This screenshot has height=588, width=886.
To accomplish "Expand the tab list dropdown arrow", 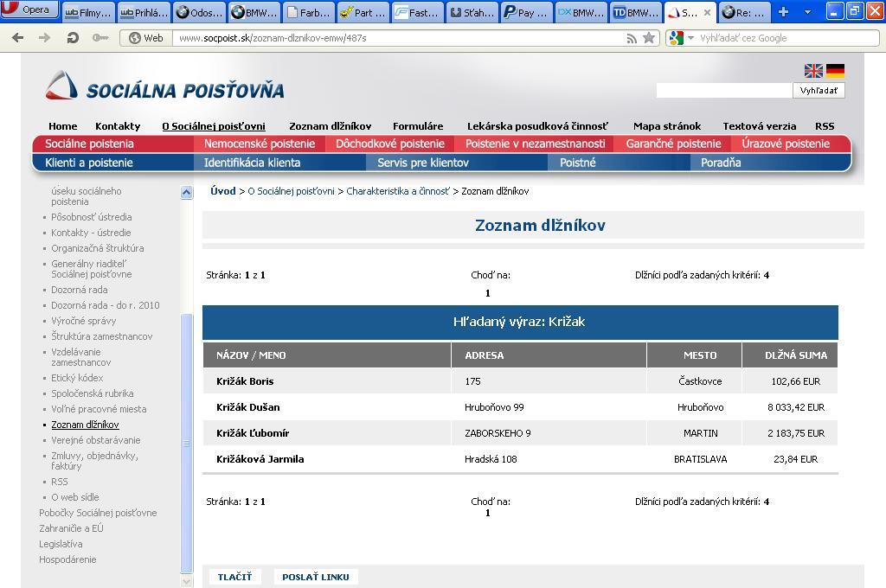I will point(808,12).
